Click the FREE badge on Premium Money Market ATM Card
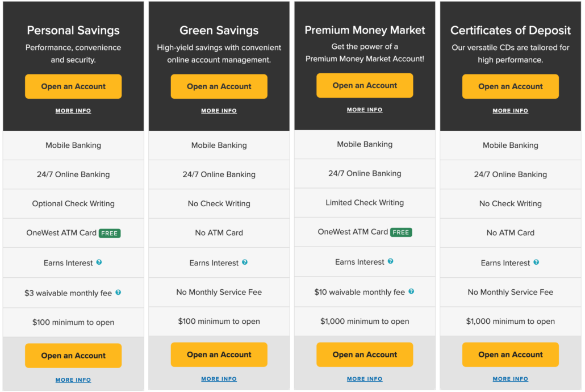This screenshot has height=392, width=585. pyautogui.click(x=402, y=232)
